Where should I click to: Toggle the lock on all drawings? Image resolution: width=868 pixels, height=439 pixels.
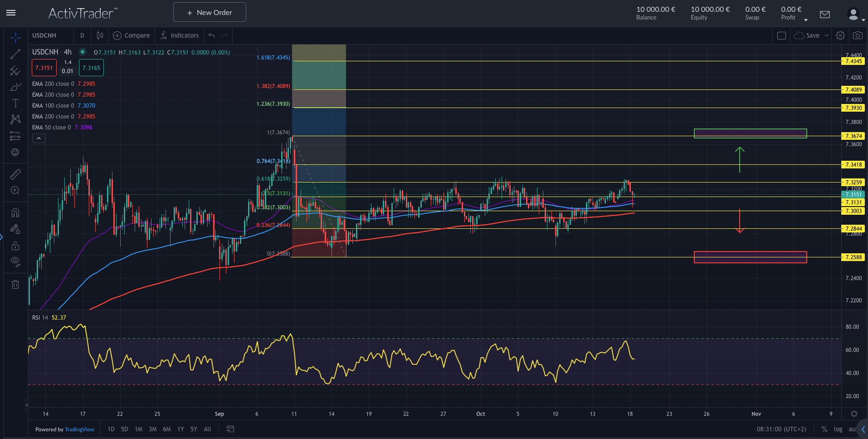click(15, 246)
